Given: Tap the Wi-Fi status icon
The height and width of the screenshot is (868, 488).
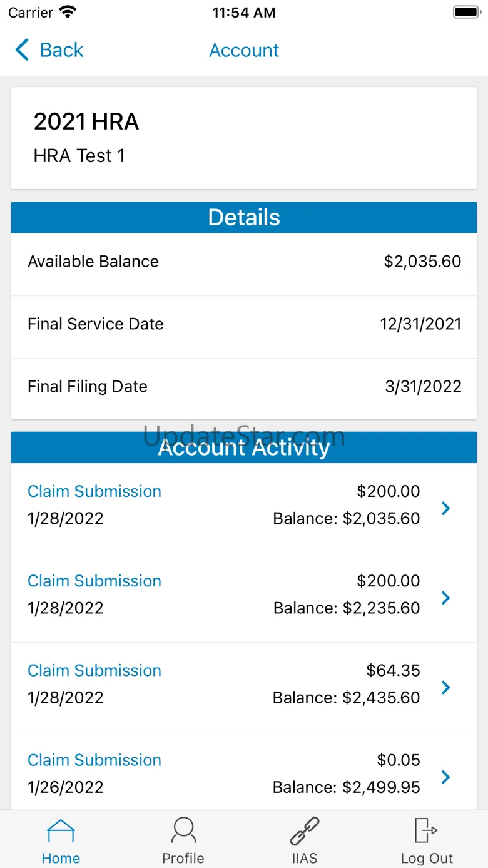Looking at the screenshot, I should [67, 13].
